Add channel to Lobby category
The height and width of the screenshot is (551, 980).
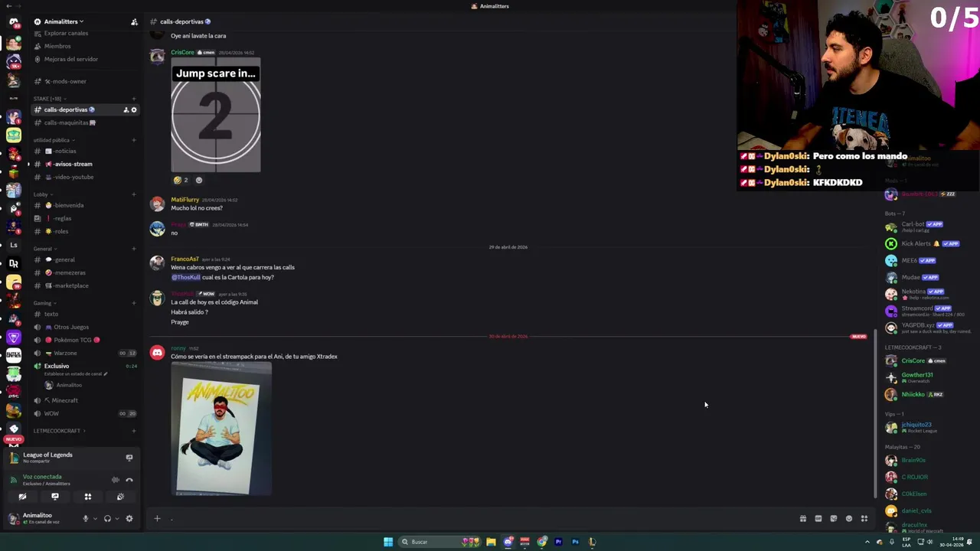(134, 194)
